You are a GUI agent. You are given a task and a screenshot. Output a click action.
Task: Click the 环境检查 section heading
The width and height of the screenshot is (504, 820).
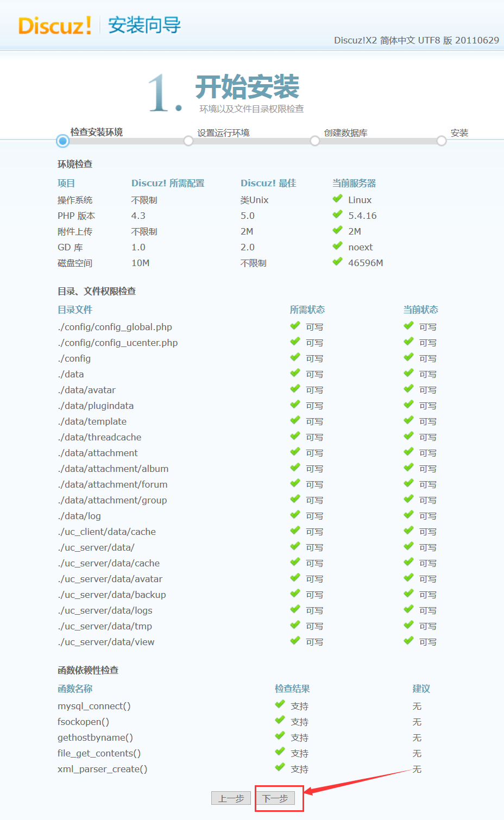coord(75,164)
